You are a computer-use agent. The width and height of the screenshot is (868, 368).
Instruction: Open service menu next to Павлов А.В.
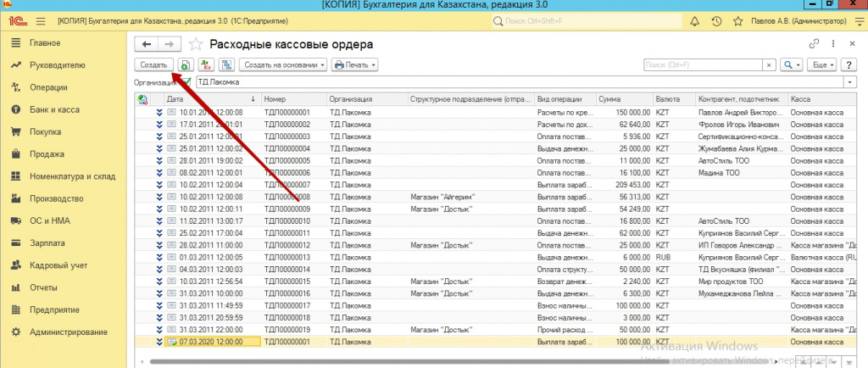click(858, 21)
